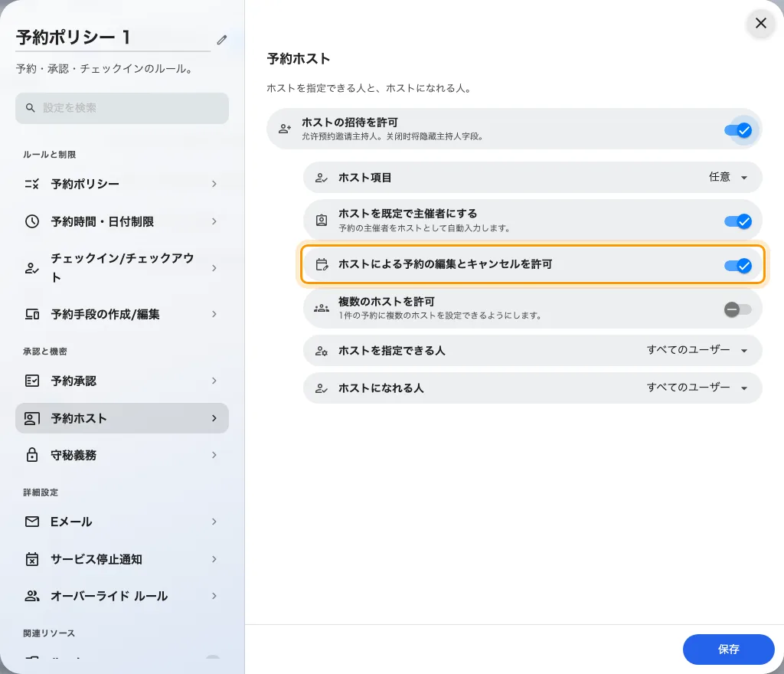Screen dimensions: 784x674
Task: Turn off ホストを既定で主催者にする switch
Action: pyautogui.click(x=738, y=221)
